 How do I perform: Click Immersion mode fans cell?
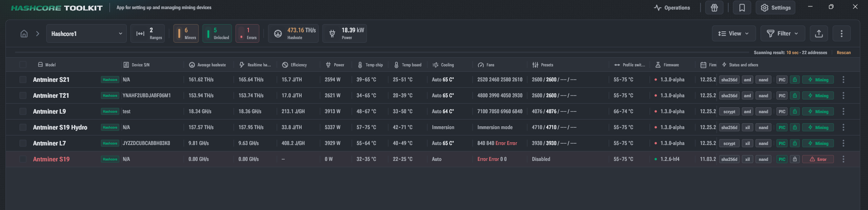(495, 127)
